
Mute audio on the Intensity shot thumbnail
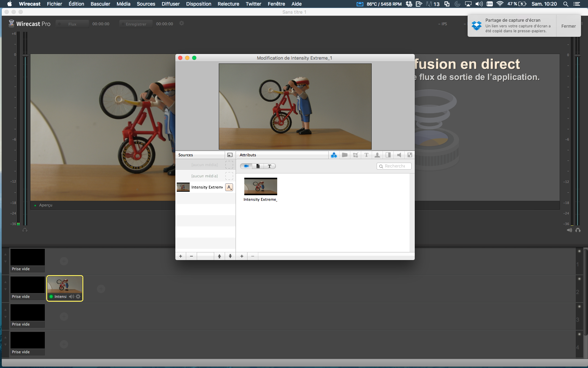click(71, 297)
